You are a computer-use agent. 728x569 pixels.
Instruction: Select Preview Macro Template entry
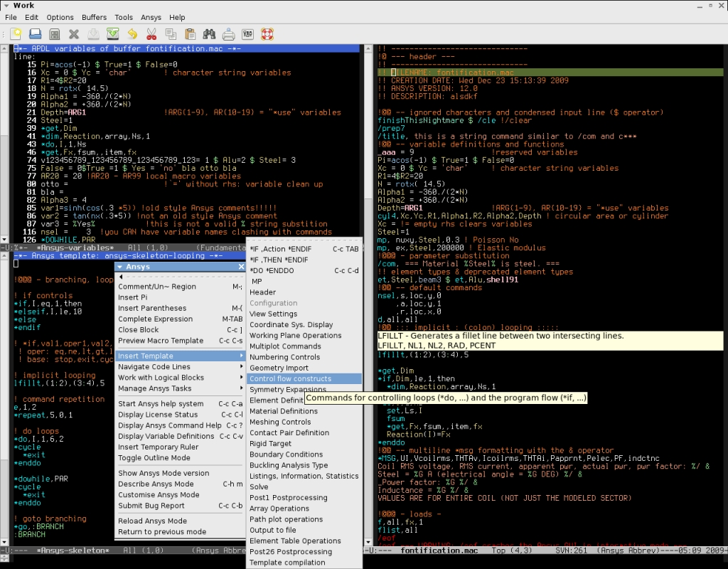(180, 341)
